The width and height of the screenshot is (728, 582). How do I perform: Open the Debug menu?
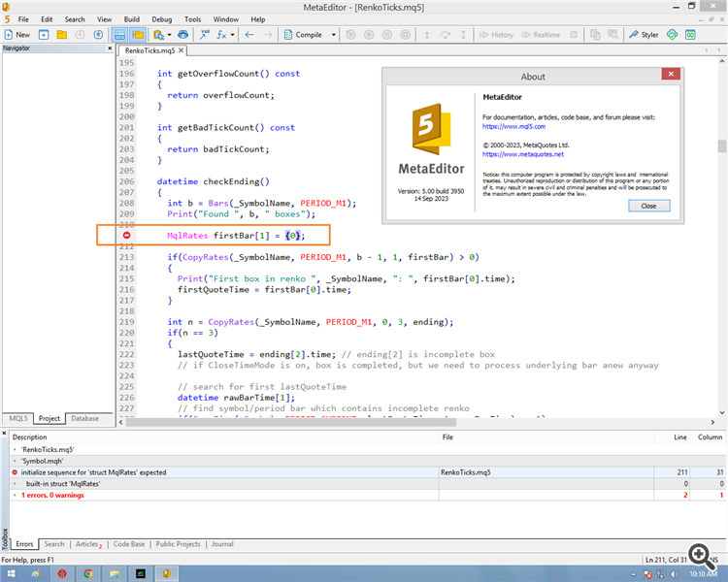(161, 19)
